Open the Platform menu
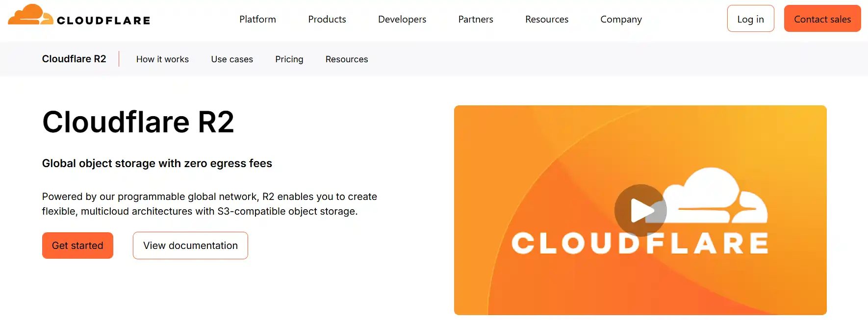This screenshot has height=320, width=868. (257, 19)
